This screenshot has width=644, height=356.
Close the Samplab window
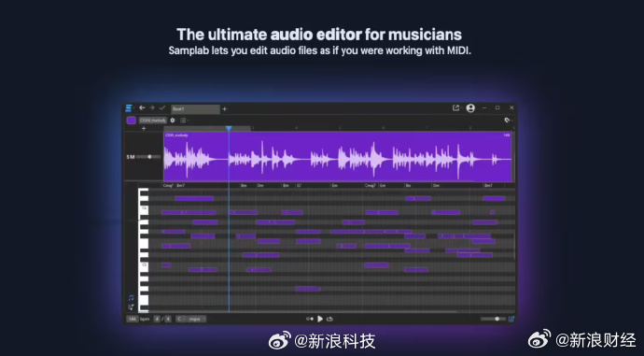[x=511, y=107]
